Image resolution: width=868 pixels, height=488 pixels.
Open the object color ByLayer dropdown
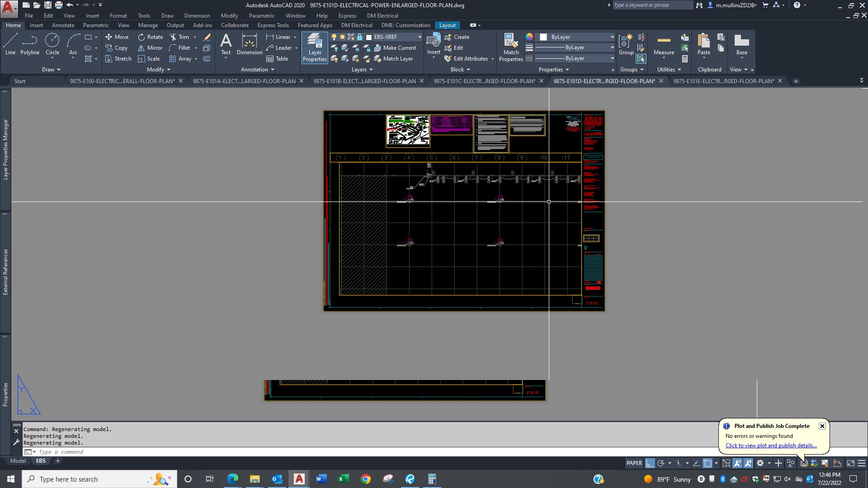click(612, 37)
